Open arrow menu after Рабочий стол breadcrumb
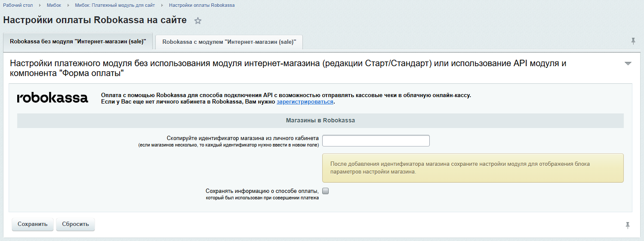The width and height of the screenshot is (644, 241). (x=40, y=5)
